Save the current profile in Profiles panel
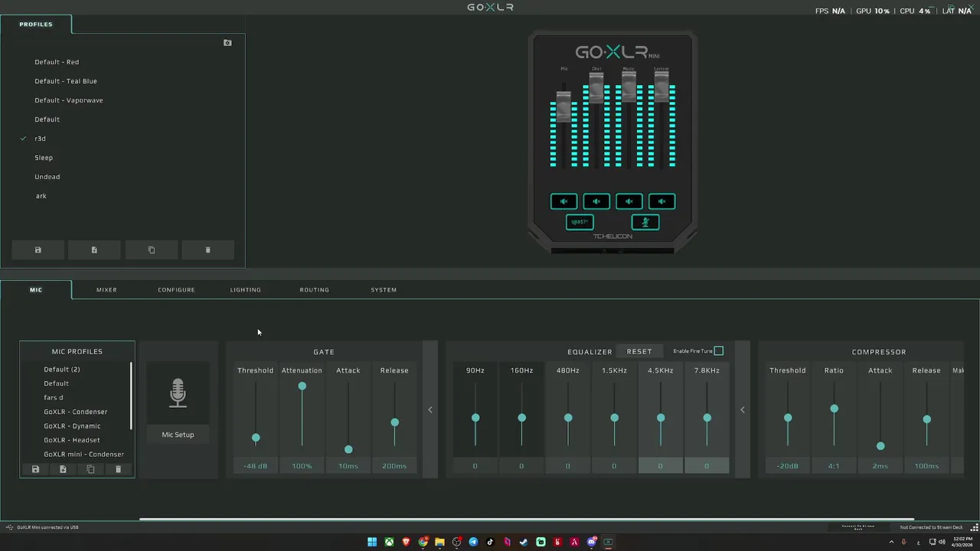 coord(38,249)
